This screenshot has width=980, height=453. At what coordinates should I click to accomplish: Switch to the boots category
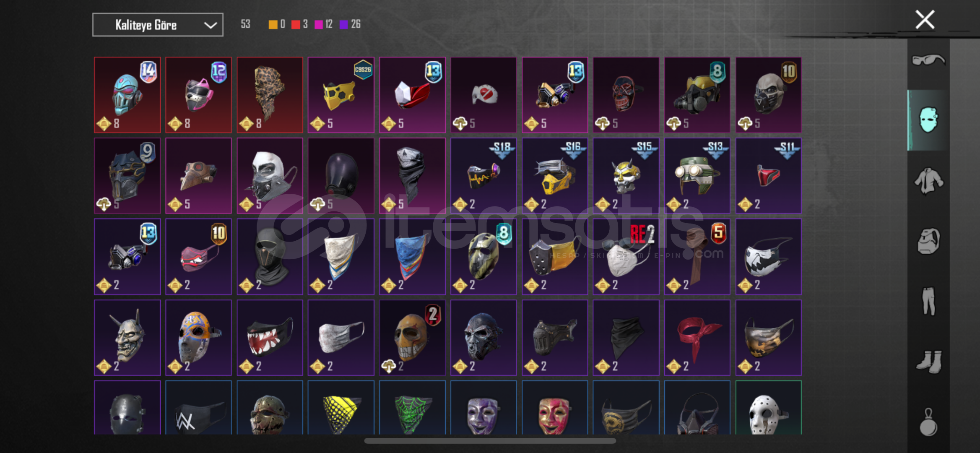pyautogui.click(x=928, y=362)
